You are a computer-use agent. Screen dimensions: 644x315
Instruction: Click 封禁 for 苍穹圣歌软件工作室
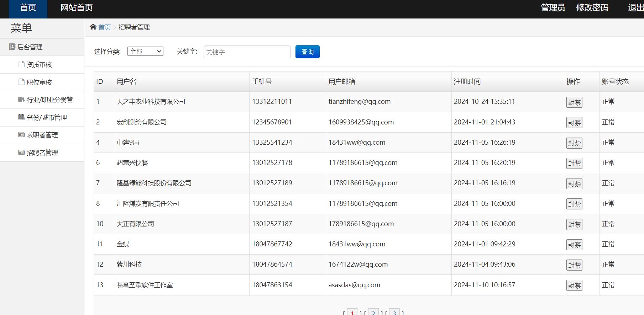click(x=574, y=285)
